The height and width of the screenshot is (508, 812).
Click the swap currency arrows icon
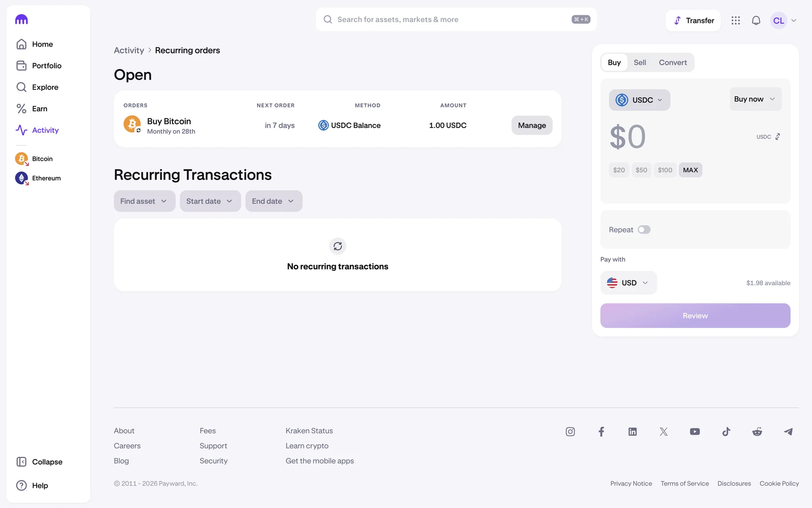click(777, 137)
